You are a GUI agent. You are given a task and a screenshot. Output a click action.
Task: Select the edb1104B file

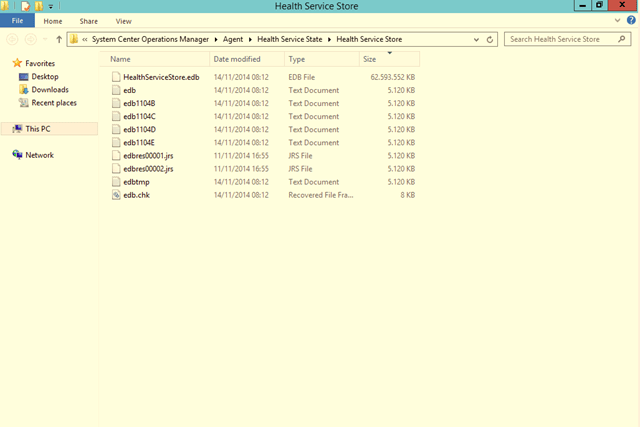coord(139,103)
